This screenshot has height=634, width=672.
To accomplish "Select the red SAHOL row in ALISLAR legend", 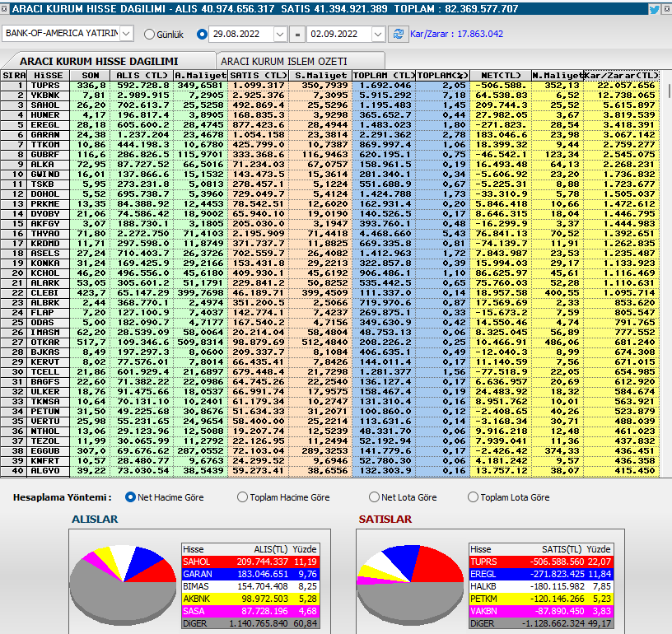I will pos(250,562).
